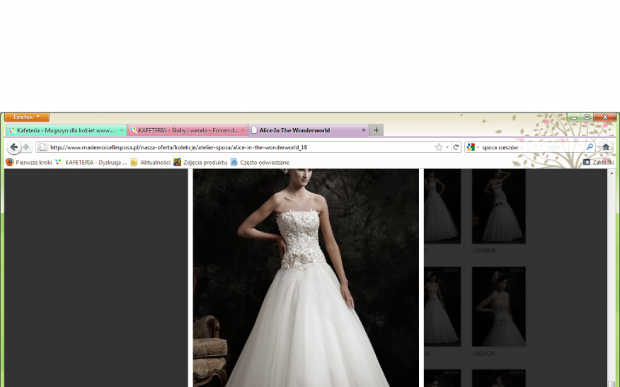Bookmark this page with the star icon
Screen dimensions: 620x387
[439, 147]
